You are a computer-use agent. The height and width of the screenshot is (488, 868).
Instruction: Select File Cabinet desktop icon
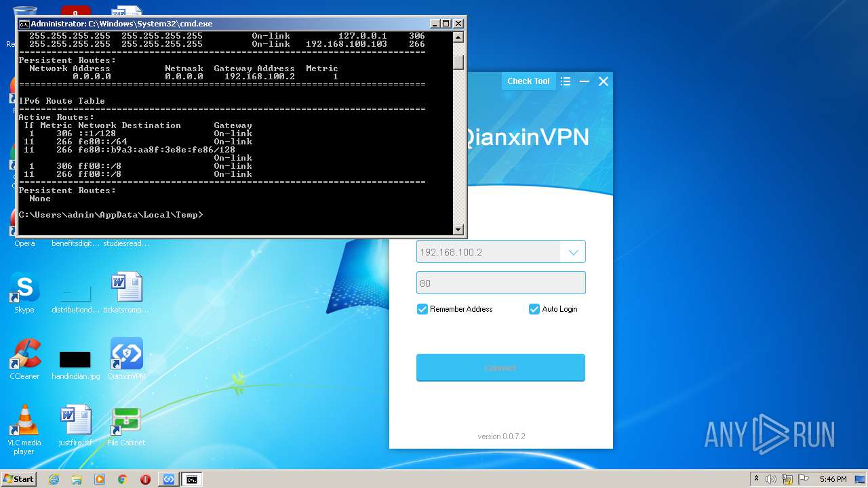(127, 426)
